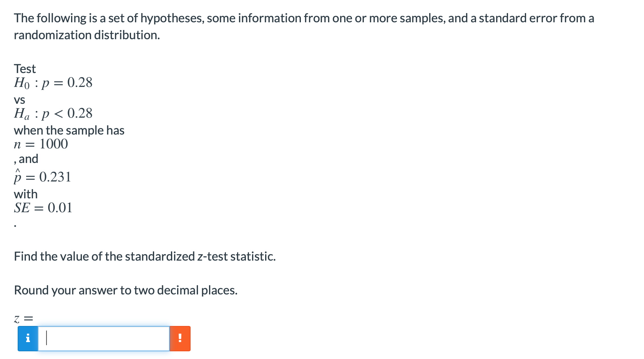Click the sample size line n = 1000
644x359 pixels.
click(41, 144)
